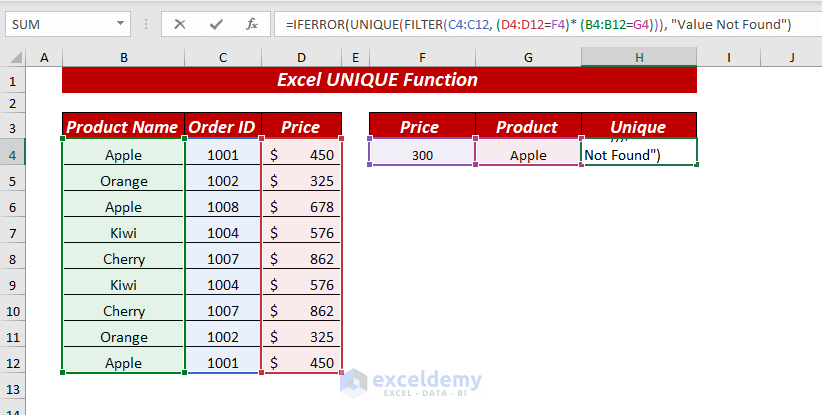Select row 3 header
Image resolution: width=822 pixels, height=415 pixels.
[13, 126]
